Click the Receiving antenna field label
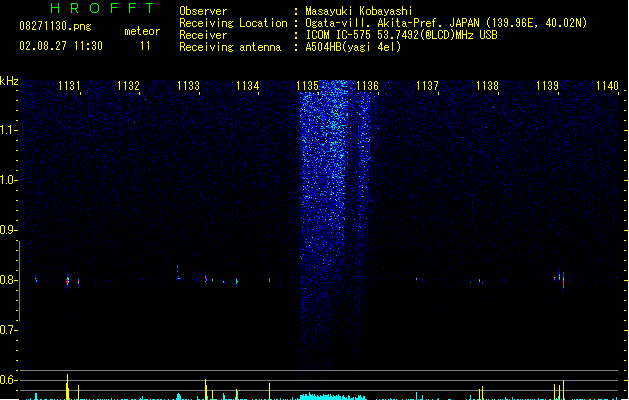629x400 pixels. click(230, 47)
